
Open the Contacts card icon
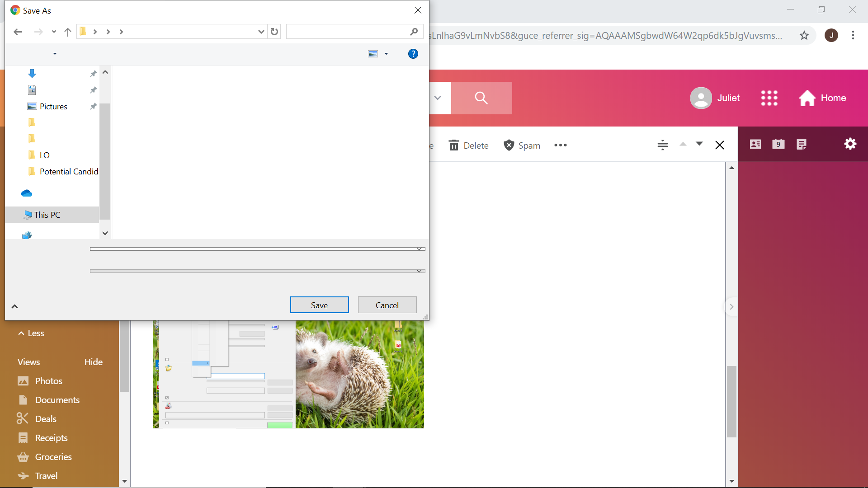[x=755, y=144]
